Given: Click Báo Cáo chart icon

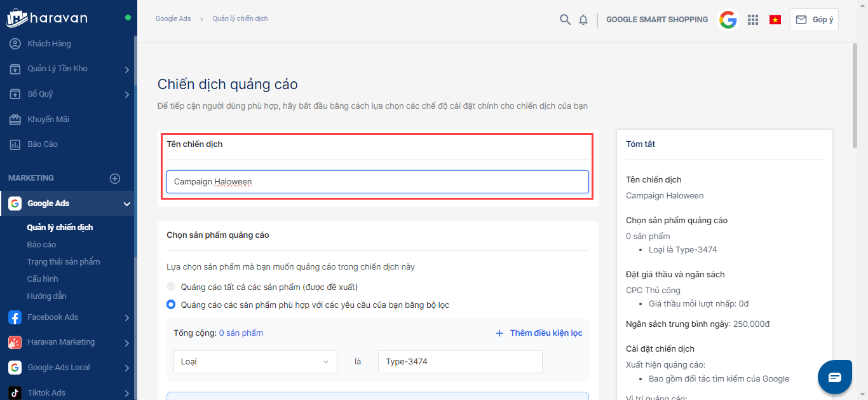Looking at the screenshot, I should 15,144.
